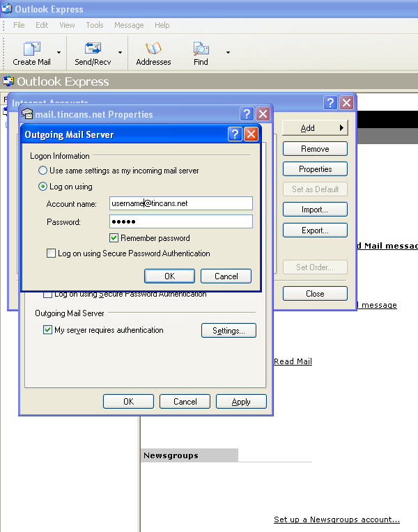Enable Secure Password Authentication in Outgoing Mail Server
This screenshot has height=532, width=418.
click(52, 253)
